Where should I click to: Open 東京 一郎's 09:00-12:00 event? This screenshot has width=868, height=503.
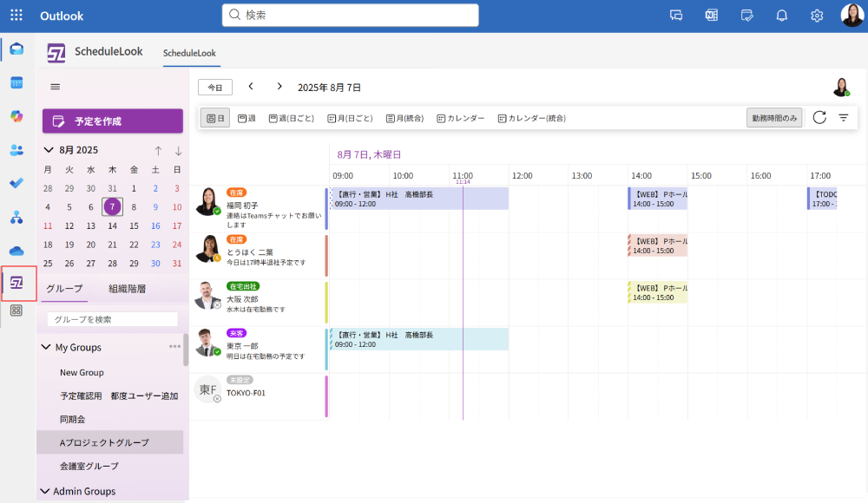(x=419, y=339)
